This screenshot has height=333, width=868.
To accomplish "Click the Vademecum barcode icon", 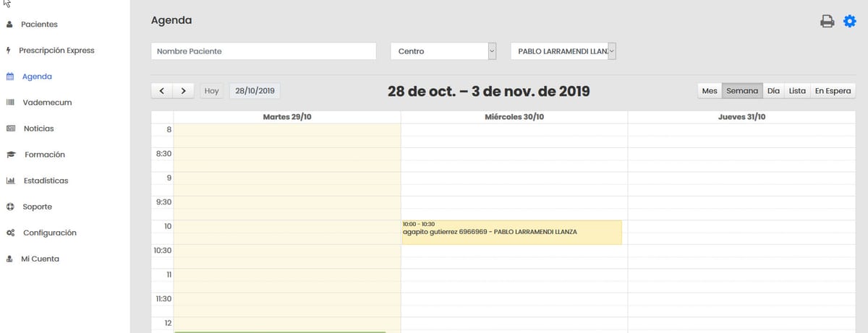I will click(10, 103).
